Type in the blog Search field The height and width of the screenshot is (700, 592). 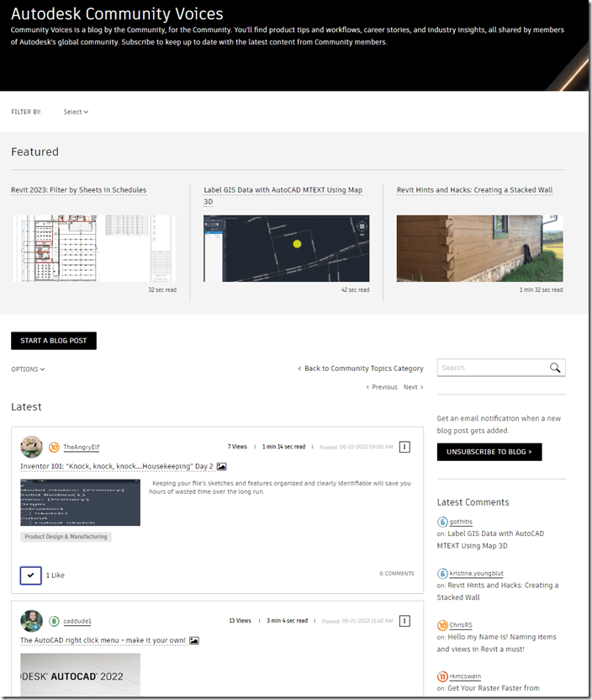click(x=491, y=368)
